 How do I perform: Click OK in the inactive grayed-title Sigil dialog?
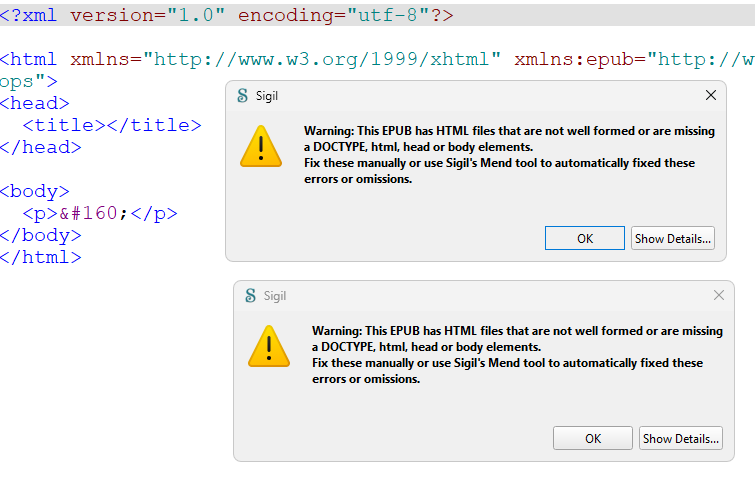(x=593, y=438)
